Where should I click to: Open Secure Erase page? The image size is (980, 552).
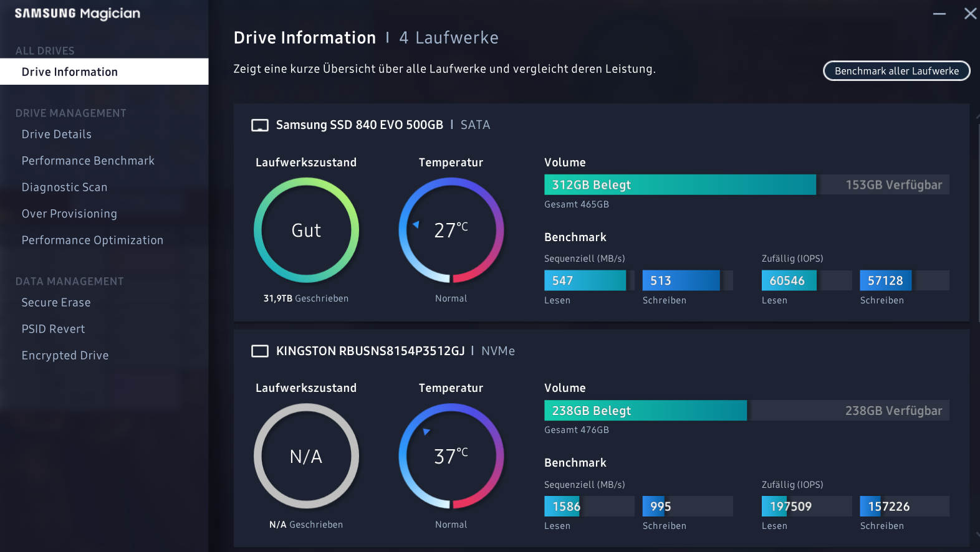pos(56,303)
